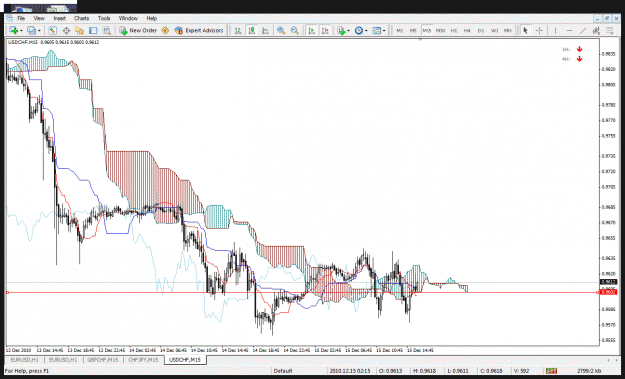Open the Tools menu
The width and height of the screenshot is (625, 379).
pyautogui.click(x=104, y=18)
